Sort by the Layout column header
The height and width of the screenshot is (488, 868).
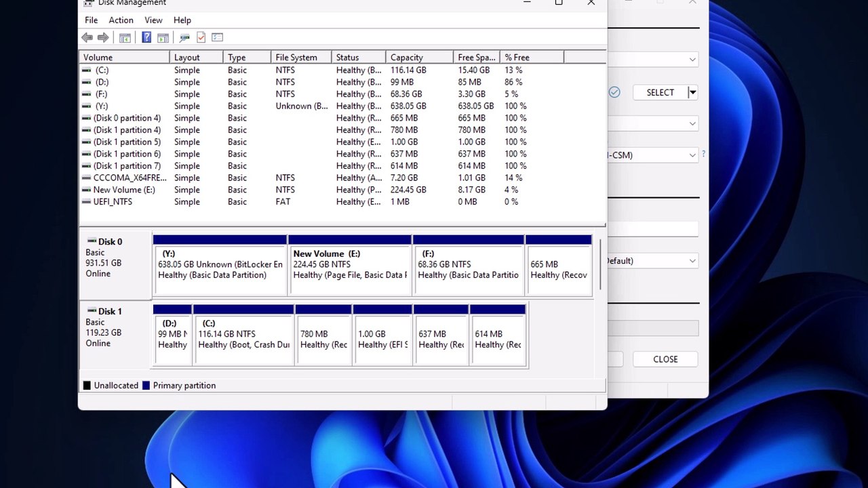click(x=197, y=58)
